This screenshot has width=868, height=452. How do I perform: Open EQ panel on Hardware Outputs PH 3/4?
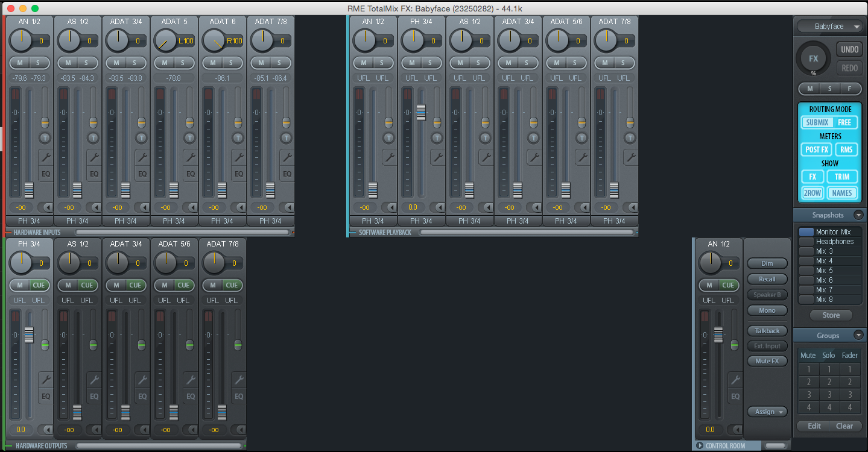click(46, 396)
